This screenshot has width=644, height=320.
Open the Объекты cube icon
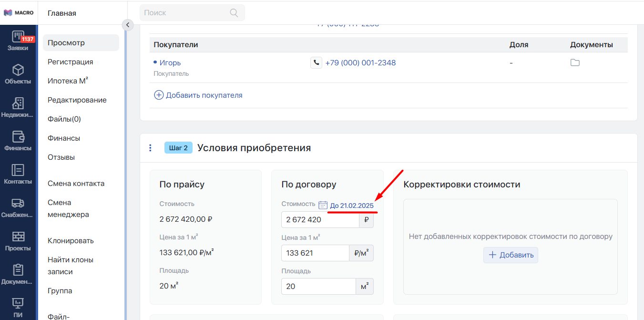point(18,71)
